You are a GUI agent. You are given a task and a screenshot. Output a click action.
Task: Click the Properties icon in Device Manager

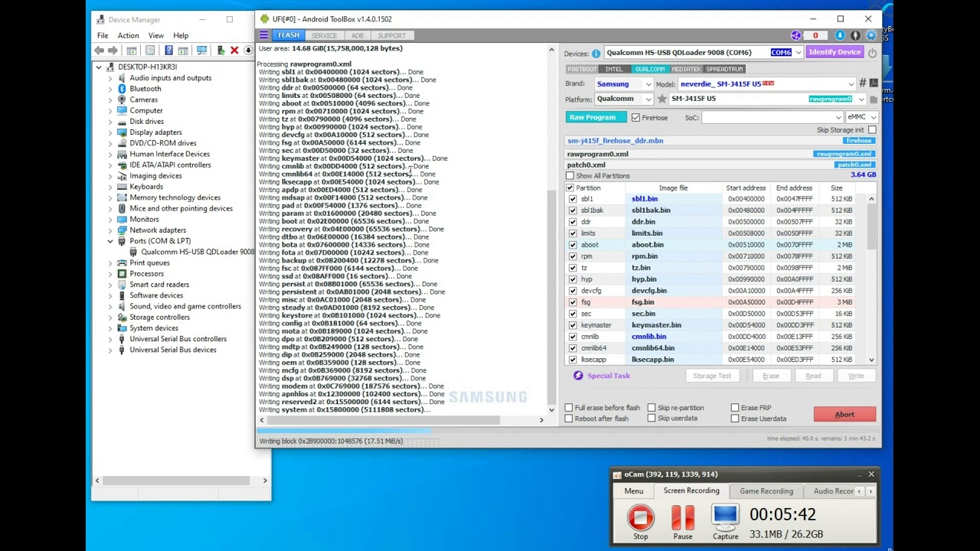tap(150, 51)
